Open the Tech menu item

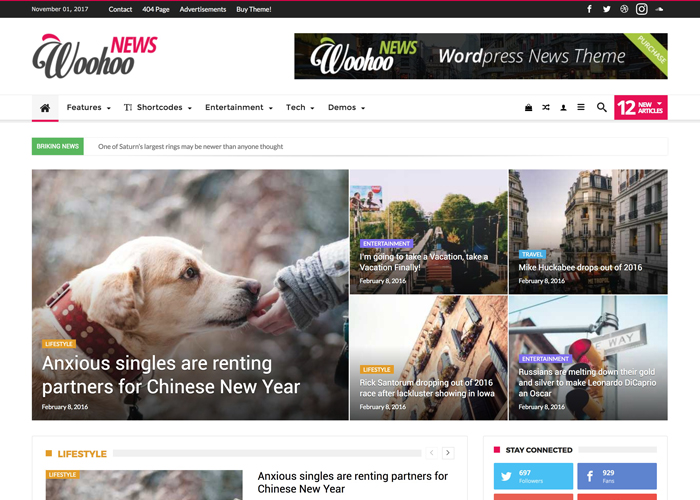point(300,108)
